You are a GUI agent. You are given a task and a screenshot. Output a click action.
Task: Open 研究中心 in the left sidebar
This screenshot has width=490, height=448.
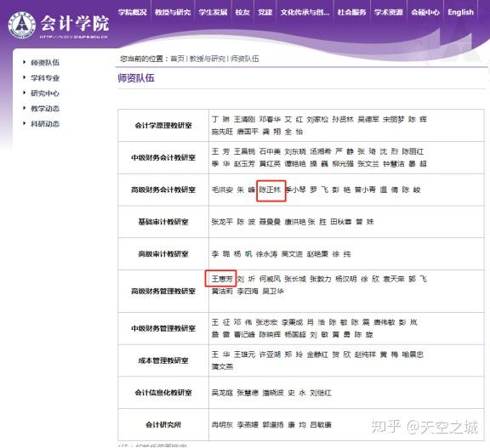[45, 93]
